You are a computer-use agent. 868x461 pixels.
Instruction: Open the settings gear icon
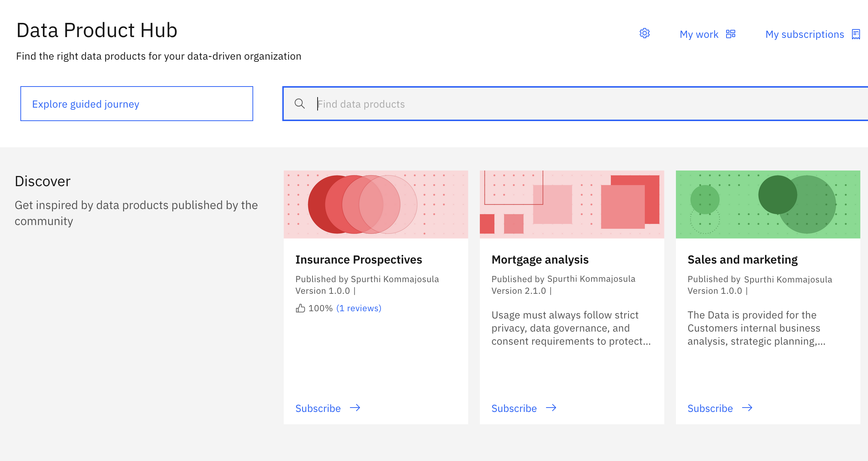point(645,33)
